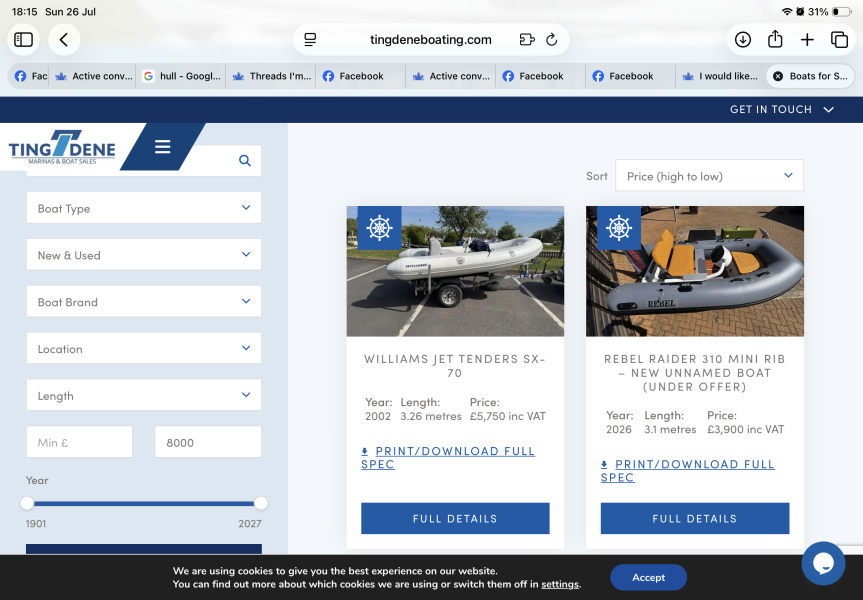Click the search magnifier icon
863x600 pixels.
click(245, 161)
